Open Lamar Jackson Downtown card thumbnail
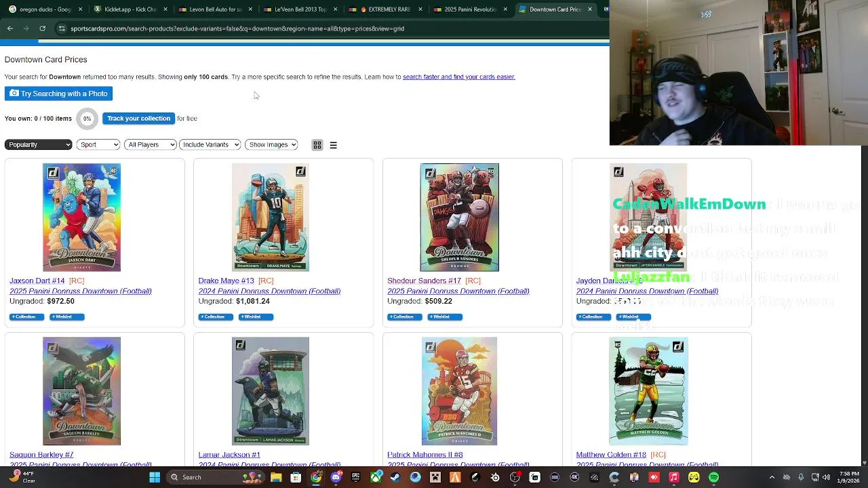The height and width of the screenshot is (488, 868). click(271, 391)
